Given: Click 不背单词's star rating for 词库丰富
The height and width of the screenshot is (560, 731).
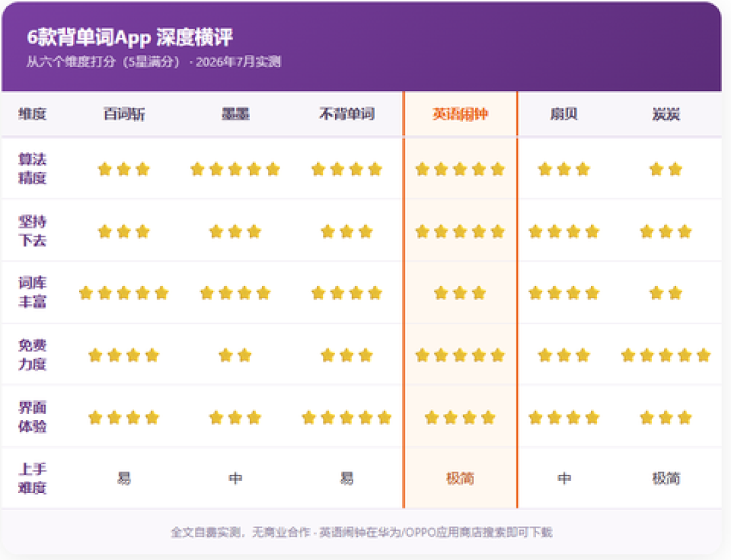Looking at the screenshot, I should pyautogui.click(x=347, y=293).
